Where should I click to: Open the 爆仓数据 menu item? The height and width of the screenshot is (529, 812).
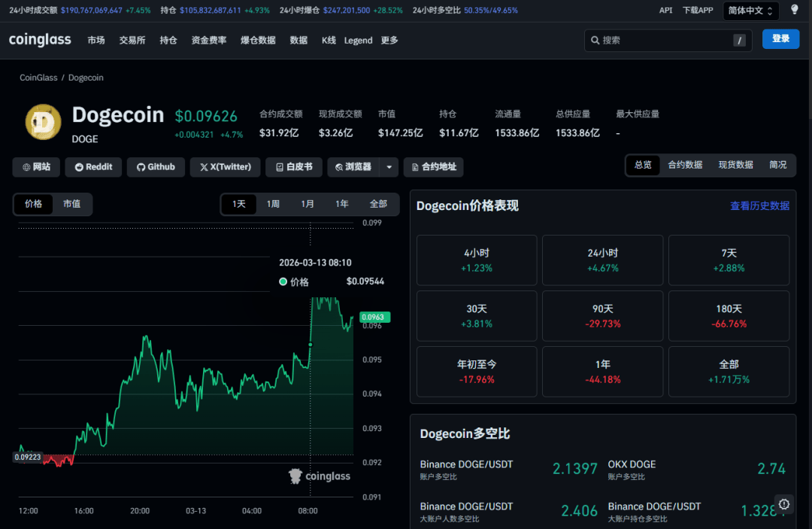tap(258, 40)
